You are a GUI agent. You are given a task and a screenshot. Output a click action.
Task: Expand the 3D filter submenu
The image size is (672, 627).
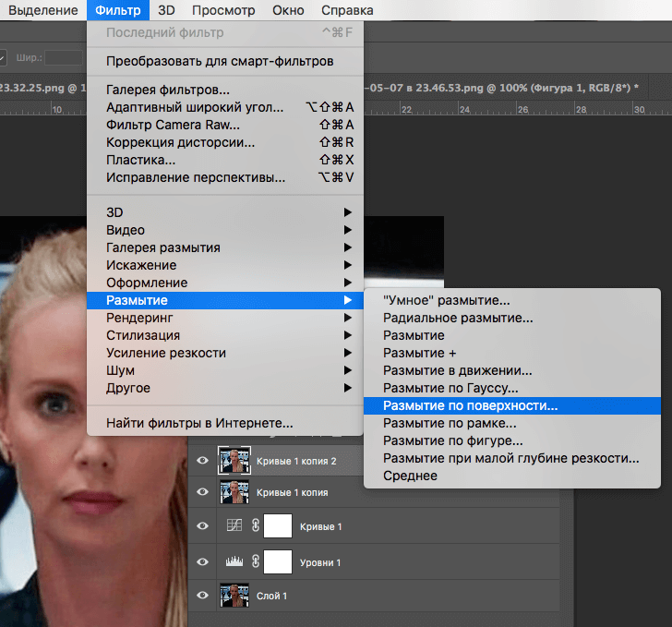click(x=225, y=212)
